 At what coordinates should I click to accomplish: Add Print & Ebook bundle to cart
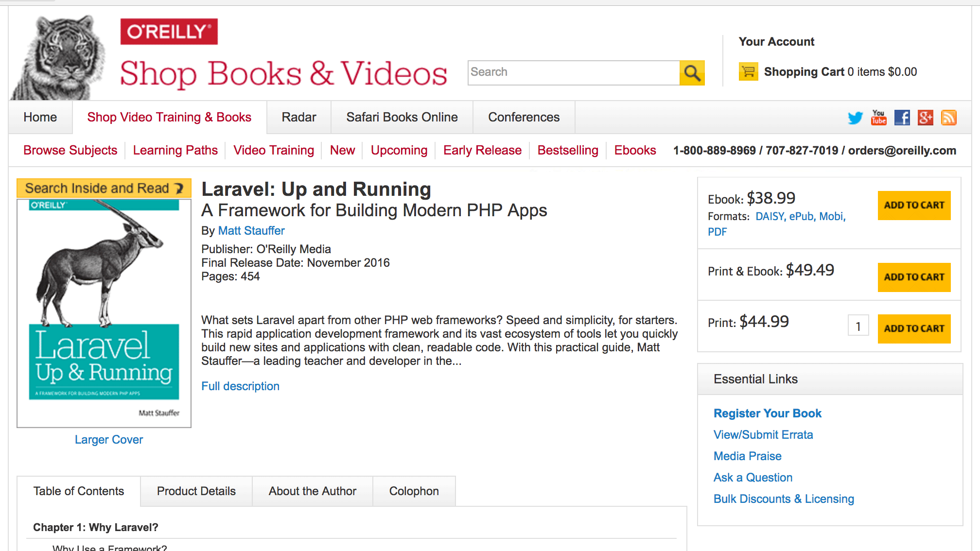(x=914, y=277)
